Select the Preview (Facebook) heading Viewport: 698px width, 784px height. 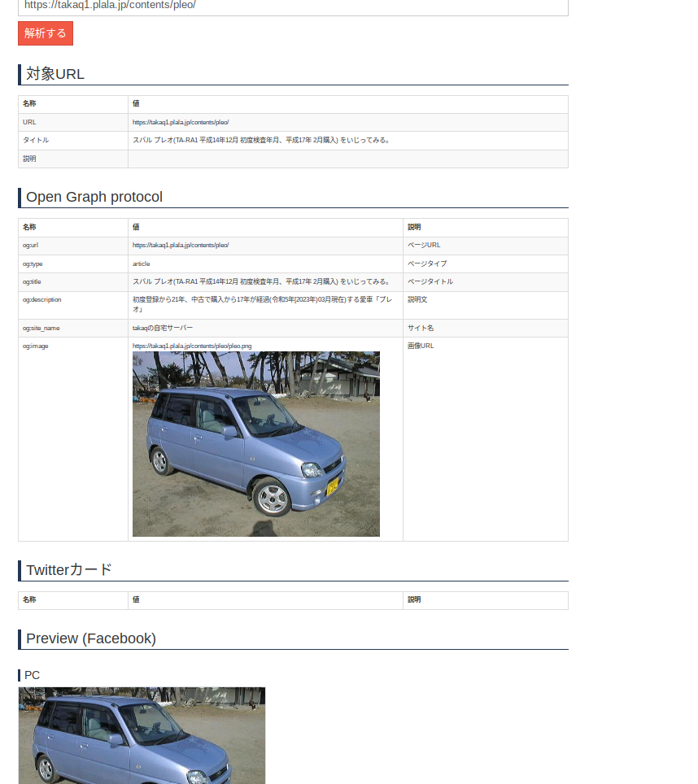(91, 638)
